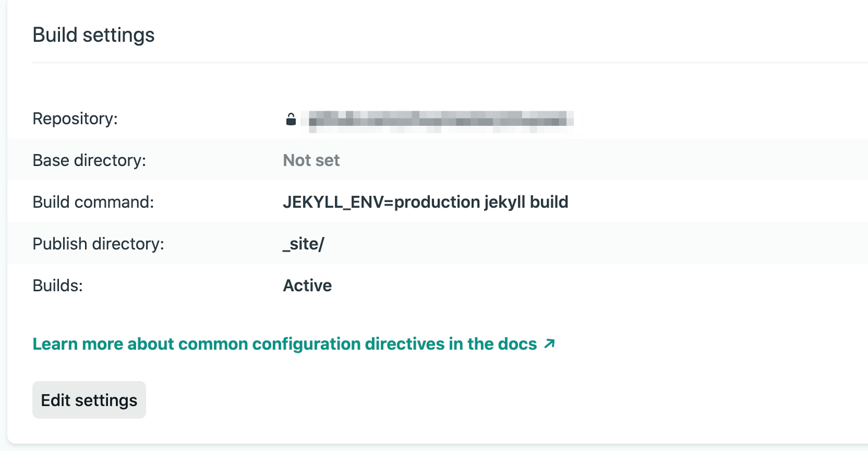Viewport: 868px width, 451px height.
Task: Select the JEKYLL_ENV=production jekyll build command
Action: pos(425,202)
